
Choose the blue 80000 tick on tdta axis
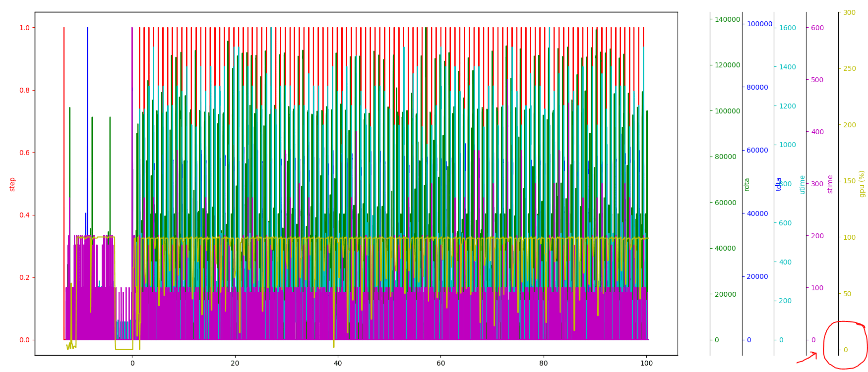[758, 87]
